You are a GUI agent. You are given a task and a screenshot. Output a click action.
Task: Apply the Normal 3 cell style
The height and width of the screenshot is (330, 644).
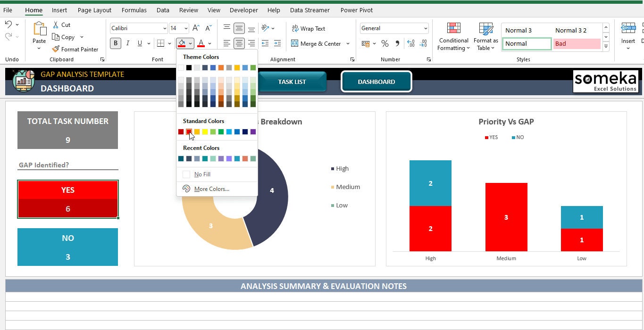click(527, 30)
